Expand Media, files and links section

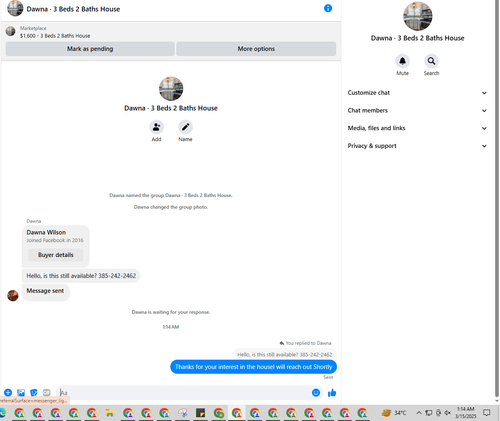click(x=417, y=128)
